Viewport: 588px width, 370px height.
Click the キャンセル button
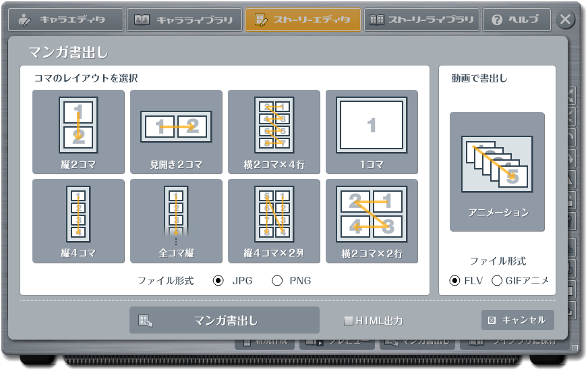pos(517,320)
